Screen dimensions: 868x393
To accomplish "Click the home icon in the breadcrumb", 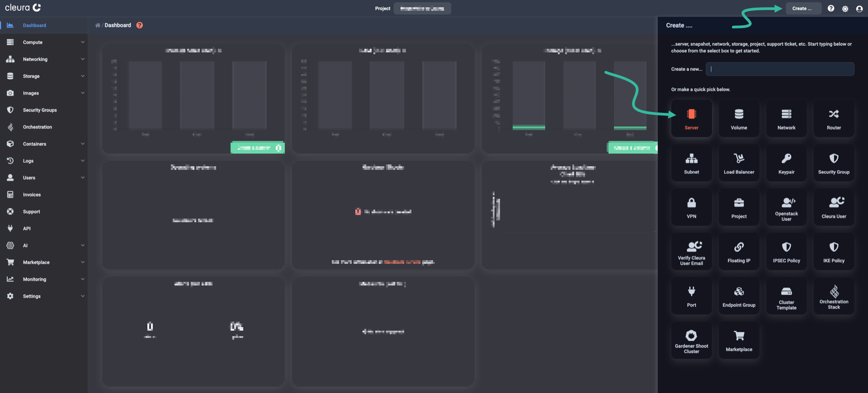I will tap(98, 25).
